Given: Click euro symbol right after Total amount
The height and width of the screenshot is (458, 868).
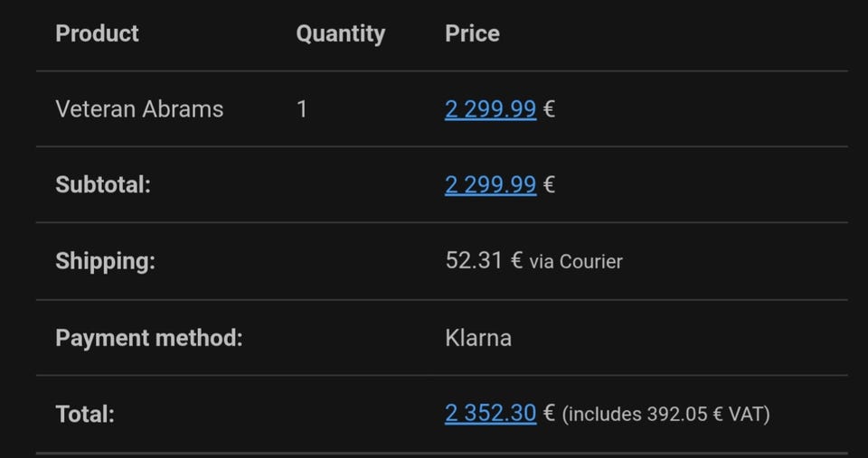Looking at the screenshot, I should (549, 415).
